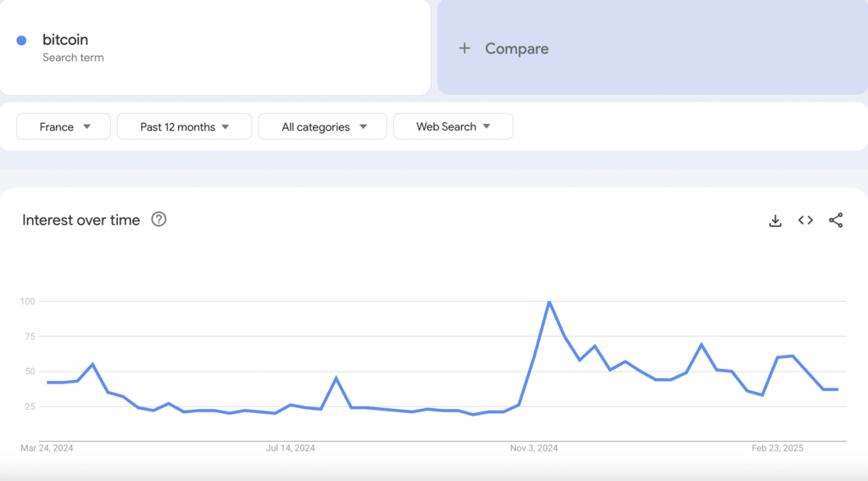Click the Mar 24, 2024 axis label
This screenshot has width=868, height=481.
pyautogui.click(x=47, y=448)
